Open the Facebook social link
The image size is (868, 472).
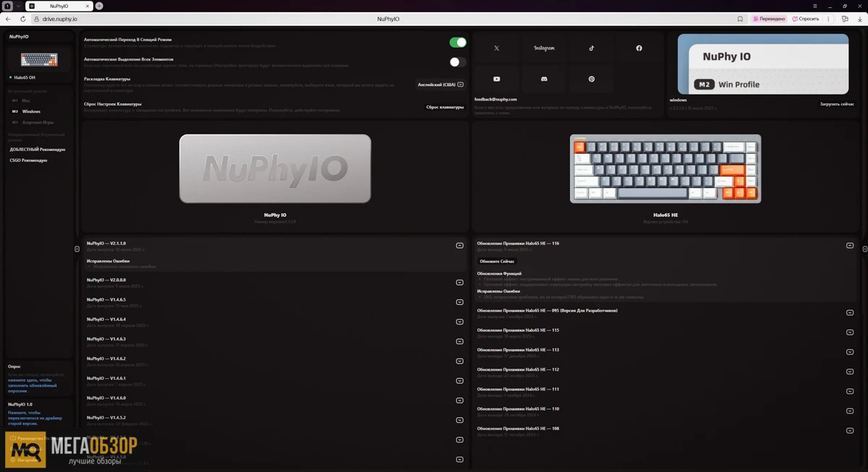(x=639, y=48)
